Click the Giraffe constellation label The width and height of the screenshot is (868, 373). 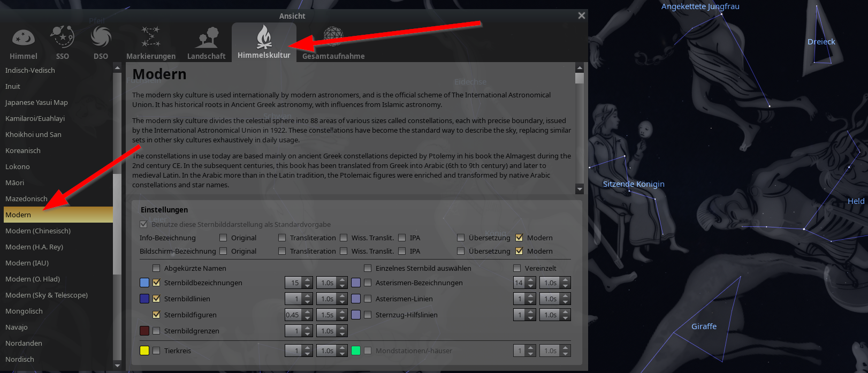tap(704, 326)
